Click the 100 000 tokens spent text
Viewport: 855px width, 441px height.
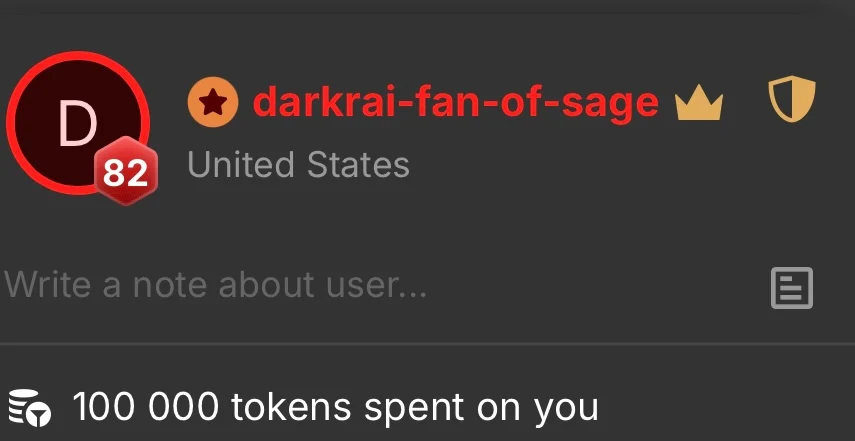pyautogui.click(x=335, y=407)
